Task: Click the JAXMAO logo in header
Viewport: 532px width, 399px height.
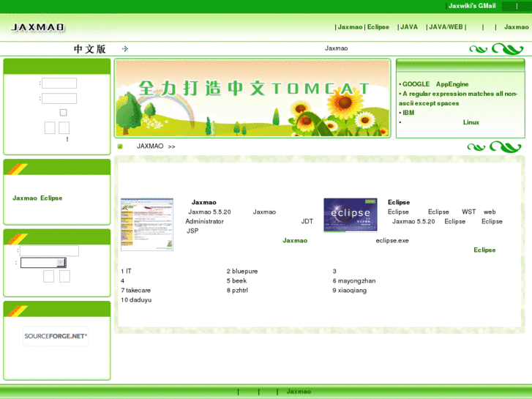Action: tap(37, 27)
